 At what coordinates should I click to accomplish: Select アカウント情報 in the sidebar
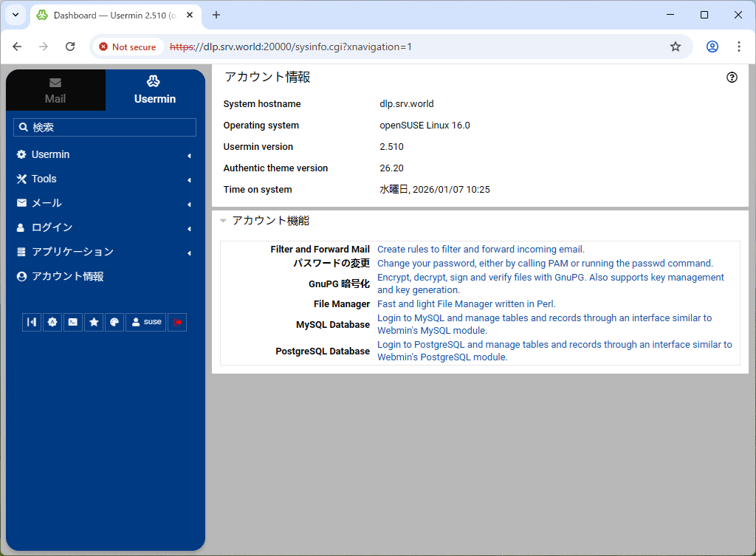pyautogui.click(x=67, y=276)
